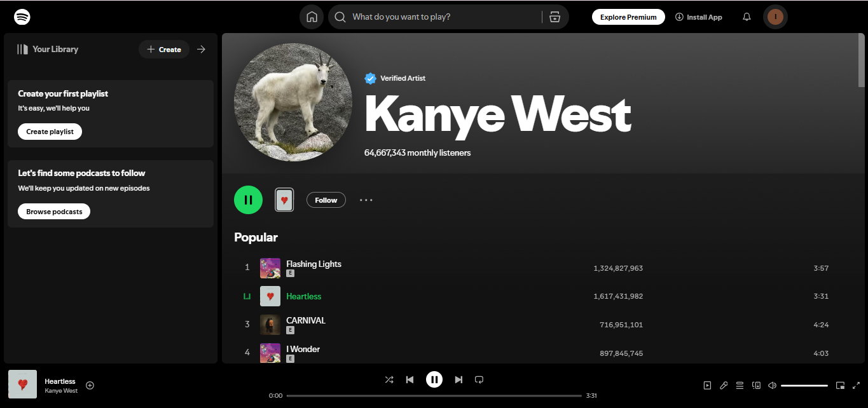
Task: Switch to the miniplayer
Action: tap(839, 385)
